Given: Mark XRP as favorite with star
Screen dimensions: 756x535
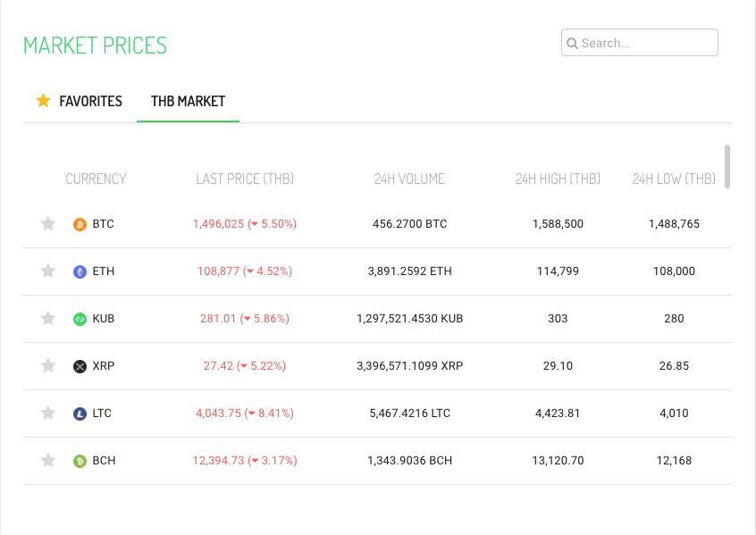Looking at the screenshot, I should (x=48, y=366).
